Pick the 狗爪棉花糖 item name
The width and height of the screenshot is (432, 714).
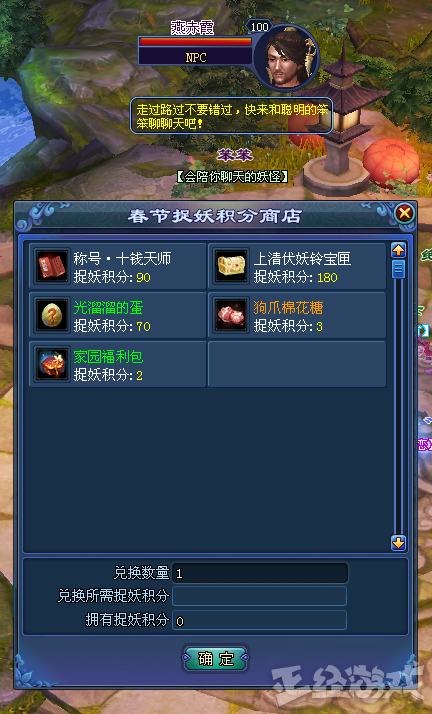288,308
